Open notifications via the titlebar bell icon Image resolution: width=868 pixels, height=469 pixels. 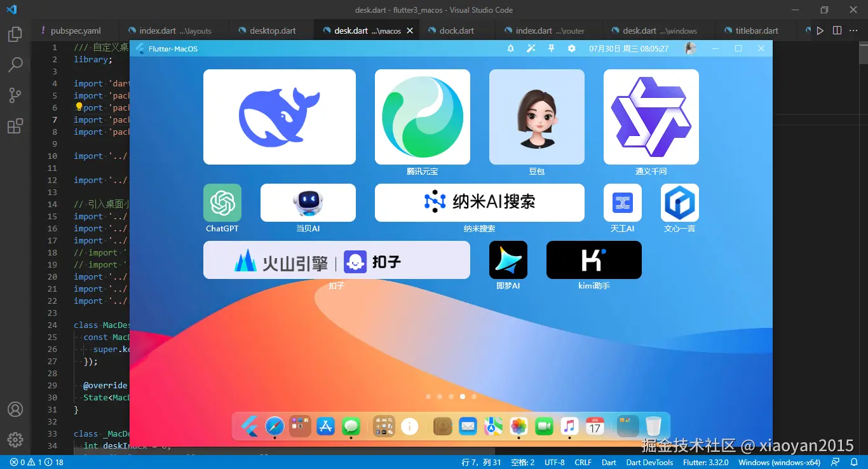511,48
